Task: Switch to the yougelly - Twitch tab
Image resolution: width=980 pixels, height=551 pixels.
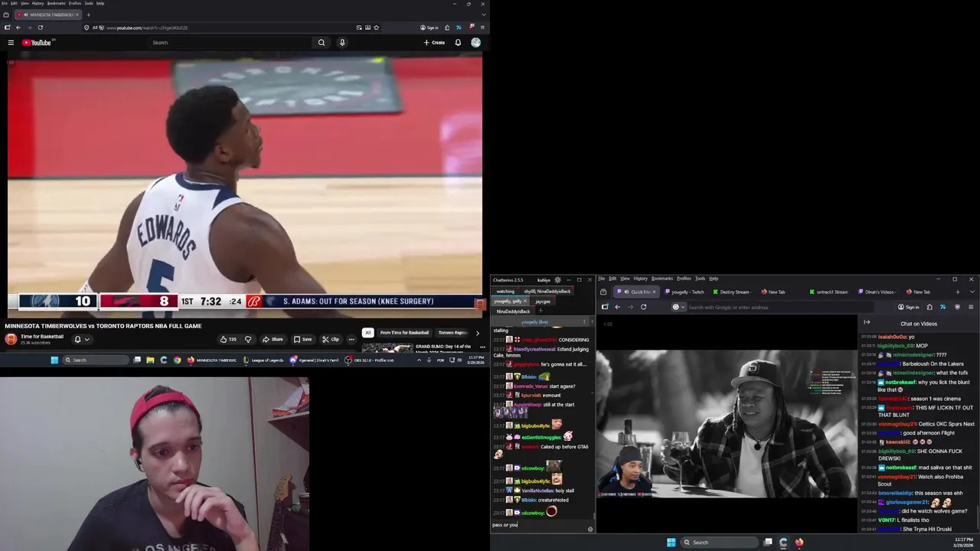Action: coord(688,292)
